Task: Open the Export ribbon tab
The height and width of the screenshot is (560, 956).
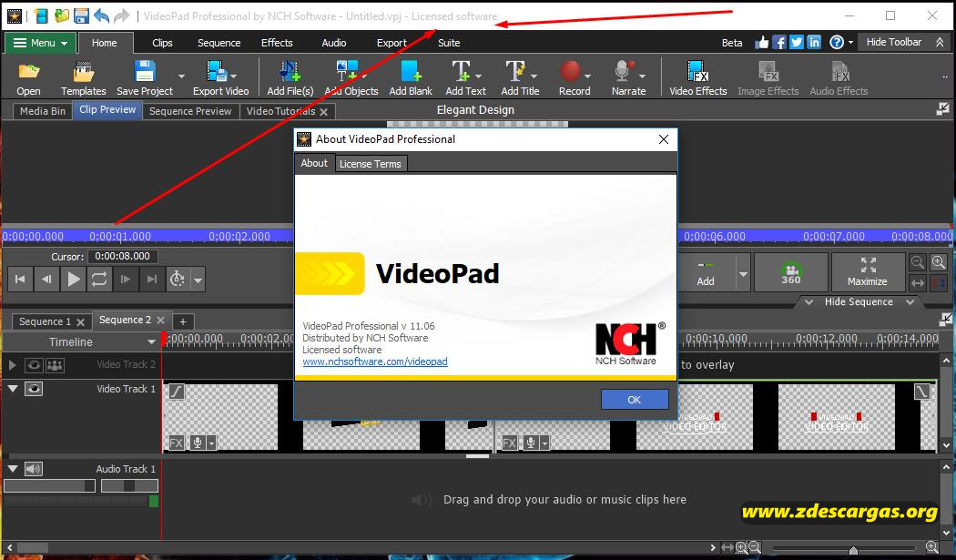Action: coord(392,43)
